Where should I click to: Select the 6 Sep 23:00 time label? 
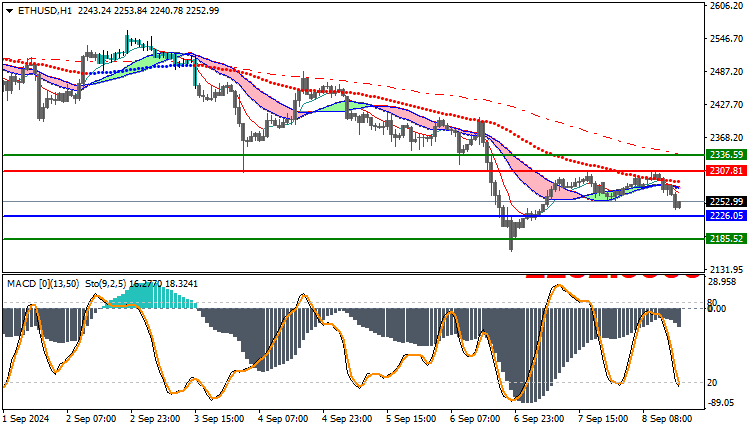(x=540, y=419)
